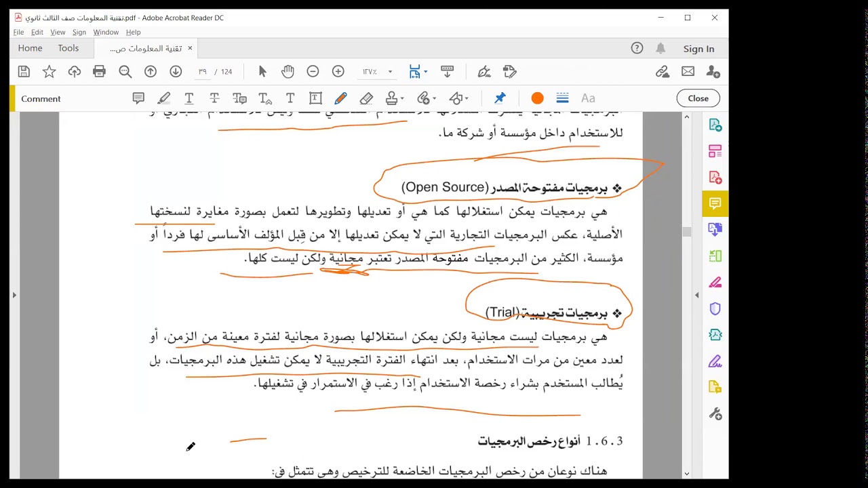Select underline text tool
The height and width of the screenshot is (488, 868).
point(189,98)
